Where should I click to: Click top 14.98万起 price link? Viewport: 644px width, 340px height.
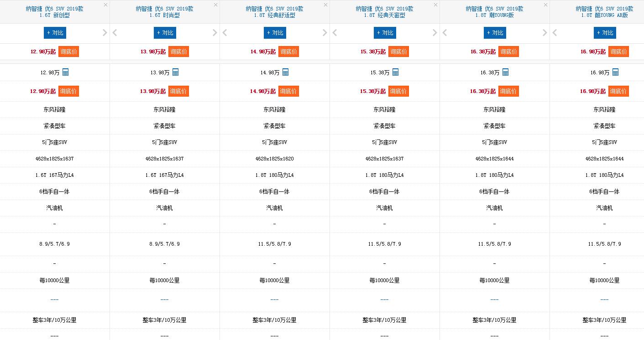tap(263, 52)
